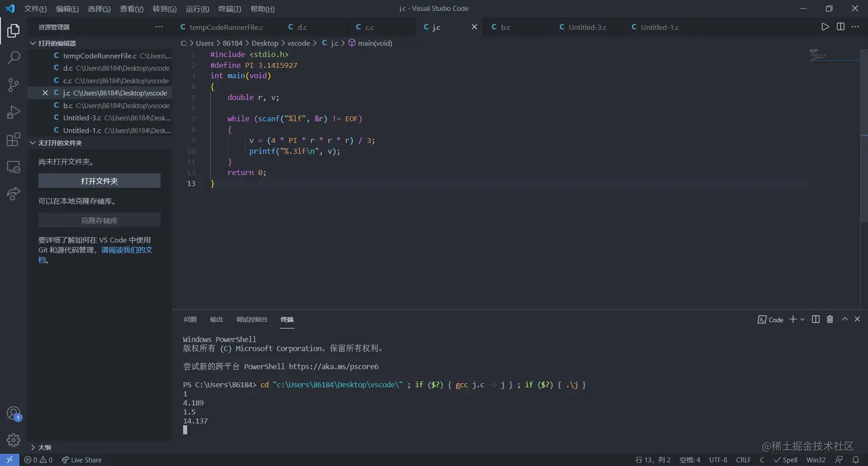Open the Search view in activity bar

[13, 57]
